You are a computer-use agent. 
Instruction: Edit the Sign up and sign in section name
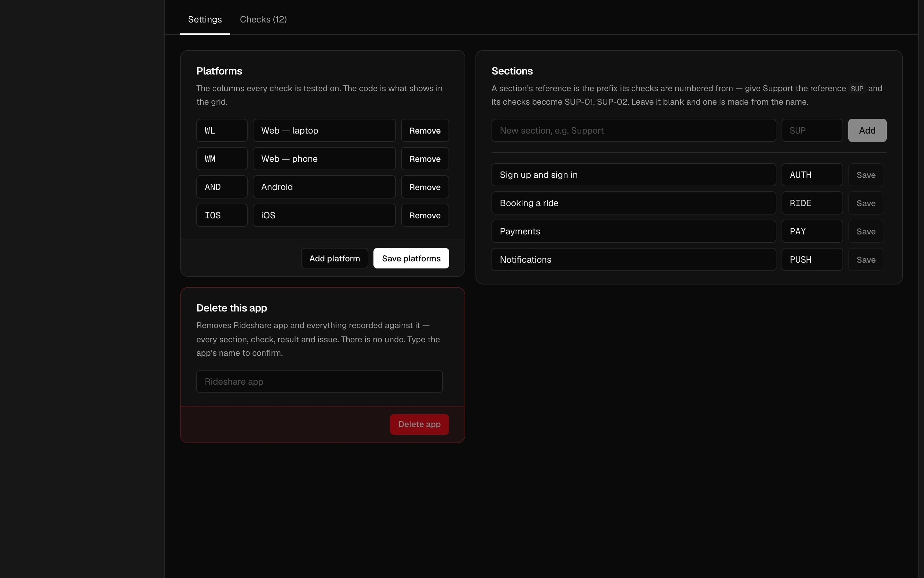634,175
